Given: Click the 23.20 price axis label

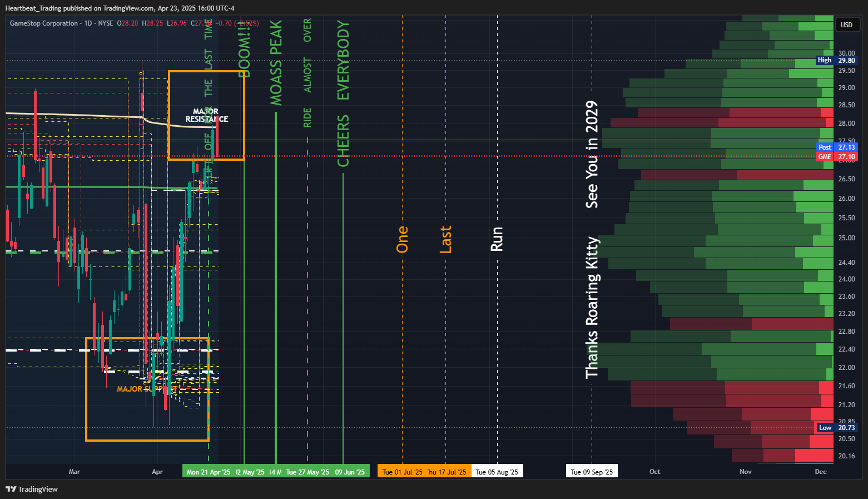Looking at the screenshot, I should click(846, 314).
